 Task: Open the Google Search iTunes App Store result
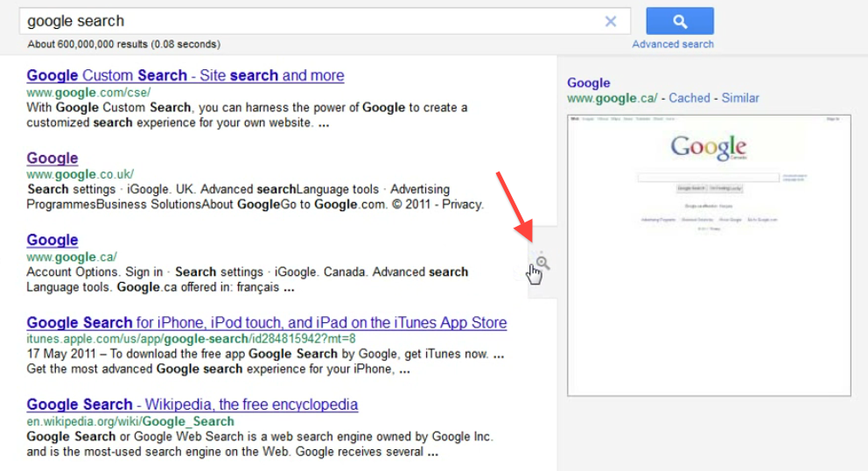pyautogui.click(x=267, y=322)
